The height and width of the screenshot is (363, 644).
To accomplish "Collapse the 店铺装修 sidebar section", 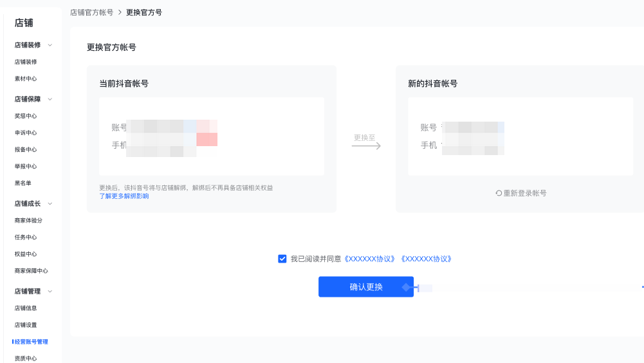I will point(50,45).
